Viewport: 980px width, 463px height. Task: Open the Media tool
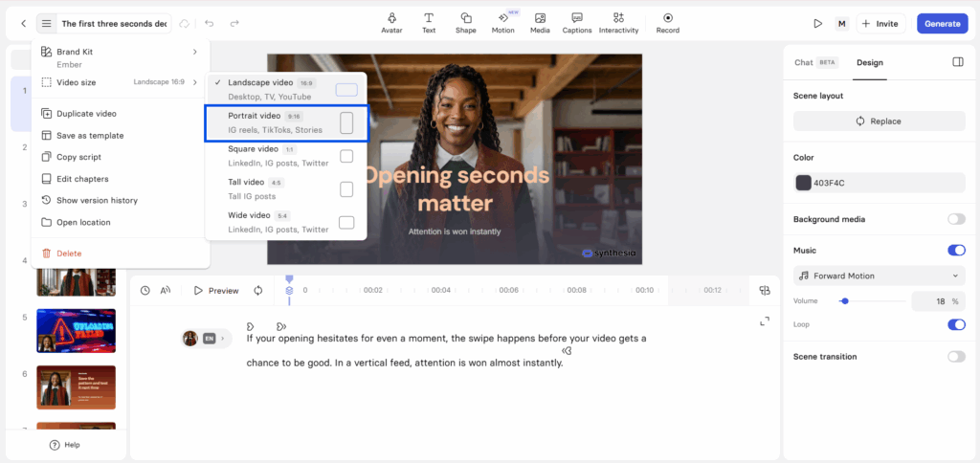coord(540,23)
